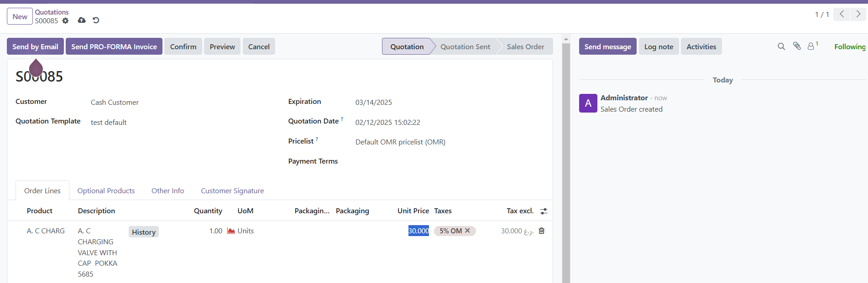
Task: Go to previous record arrow
Action: 842,14
